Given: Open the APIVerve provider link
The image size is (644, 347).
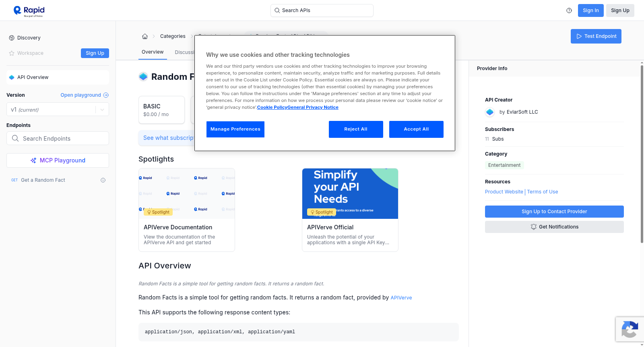Looking at the screenshot, I should tap(401, 298).
